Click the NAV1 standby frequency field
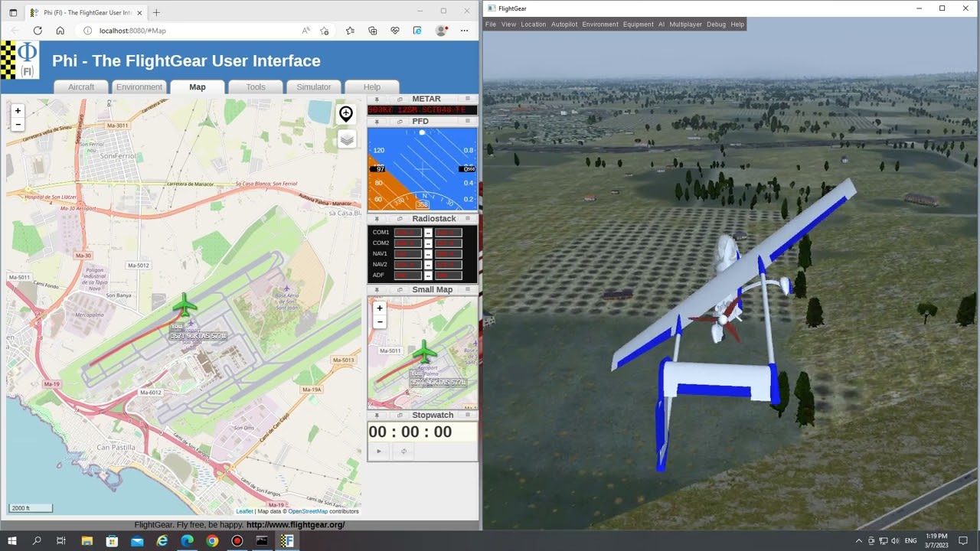This screenshot has width=980, height=551. tap(448, 254)
